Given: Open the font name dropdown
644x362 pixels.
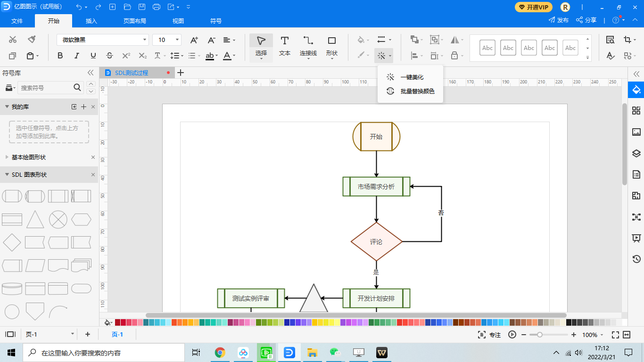Looking at the screenshot, I should pos(103,40).
